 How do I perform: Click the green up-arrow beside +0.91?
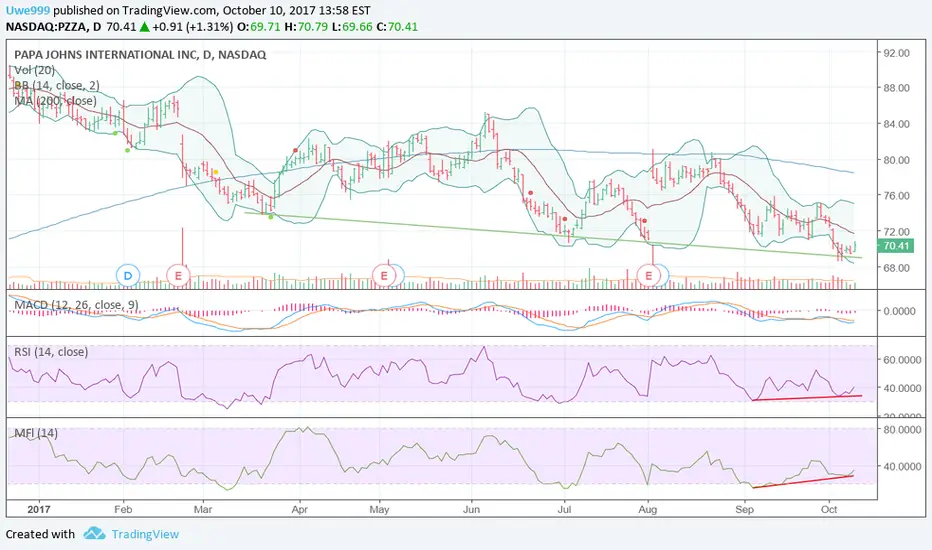pyautogui.click(x=144, y=27)
